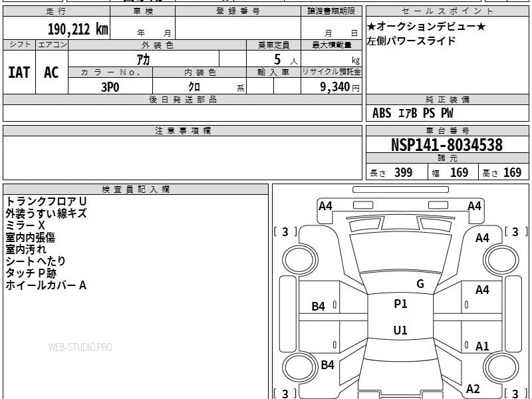Select inspector note 室内汚れ
532x399 pixels.
coord(26,249)
